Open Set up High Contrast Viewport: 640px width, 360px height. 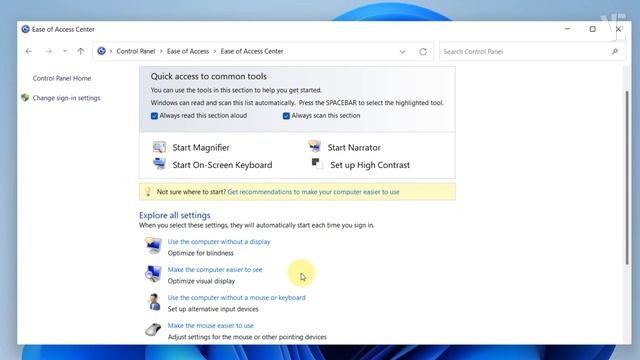370,165
